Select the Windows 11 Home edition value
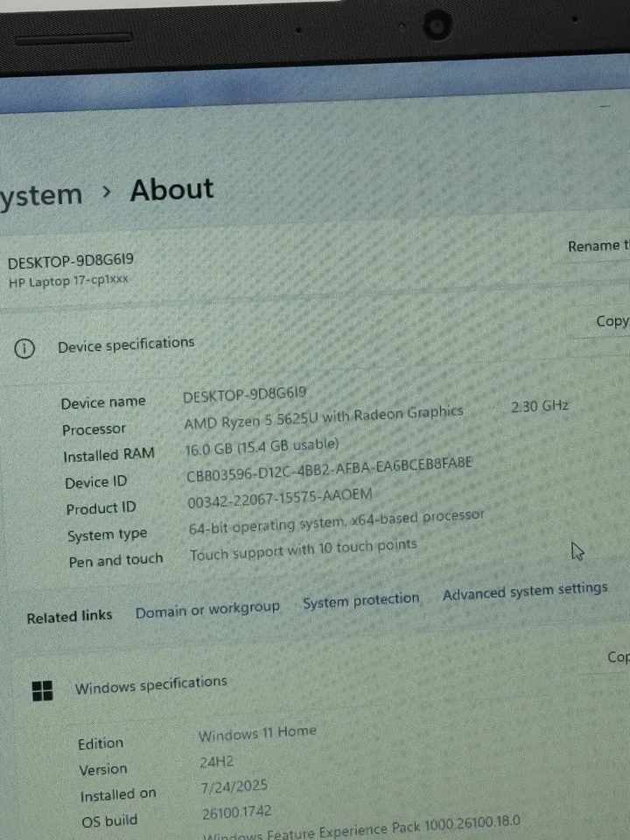Screen dimensions: 630x840 pos(257,734)
